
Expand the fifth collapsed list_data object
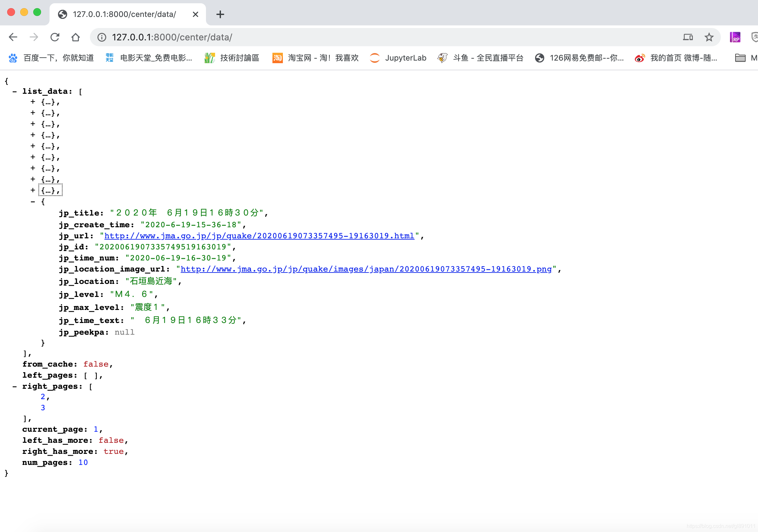pyautogui.click(x=33, y=146)
